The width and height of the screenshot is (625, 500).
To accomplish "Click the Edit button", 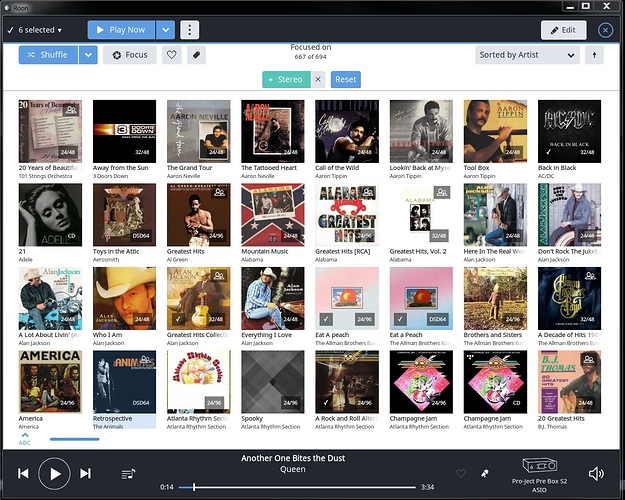I will pos(564,30).
